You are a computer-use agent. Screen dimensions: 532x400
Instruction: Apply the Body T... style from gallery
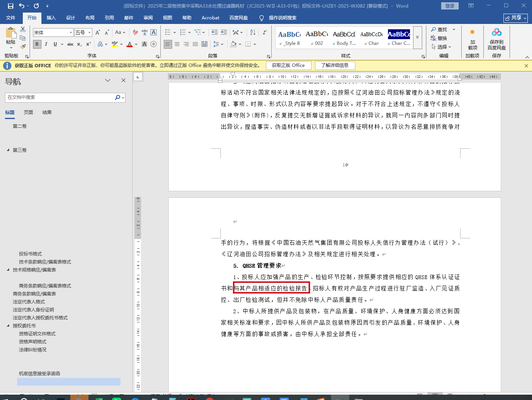tap(344, 38)
